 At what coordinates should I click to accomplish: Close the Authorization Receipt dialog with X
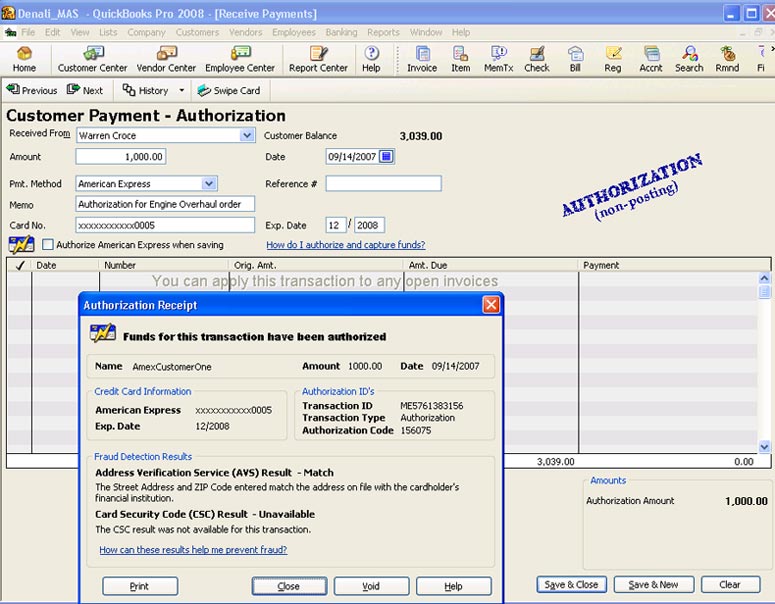(x=491, y=305)
